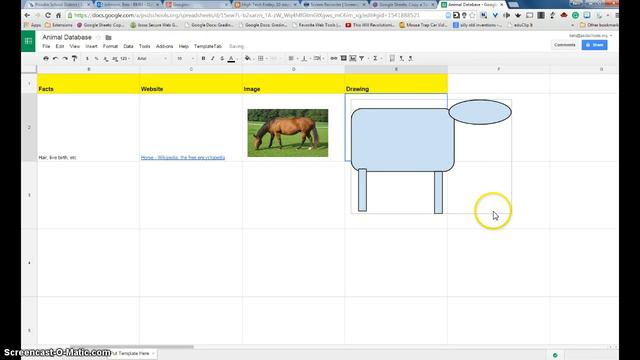Open the File menu

coord(46,47)
